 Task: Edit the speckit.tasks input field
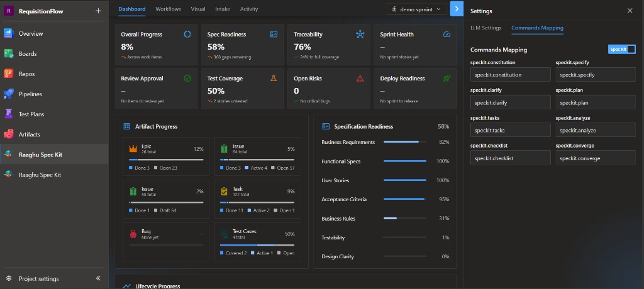point(511,130)
